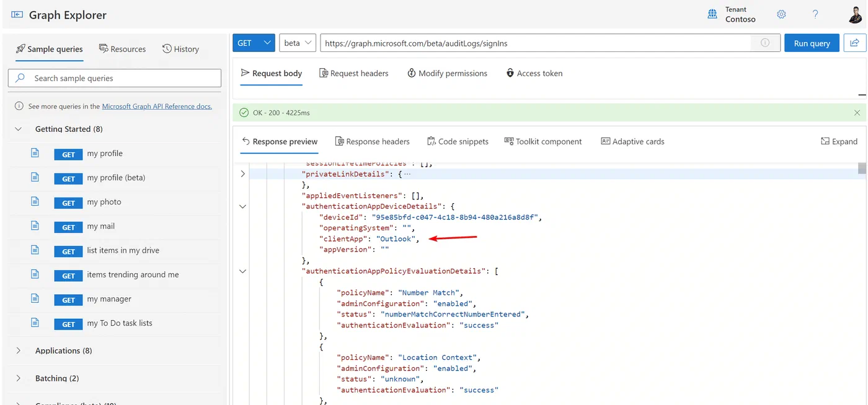Switch to the History tab
The width and height of the screenshot is (868, 405).
point(180,49)
